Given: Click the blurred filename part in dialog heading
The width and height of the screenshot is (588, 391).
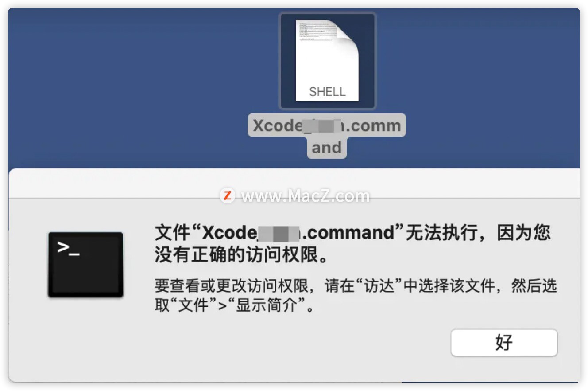Looking at the screenshot, I should (279, 233).
